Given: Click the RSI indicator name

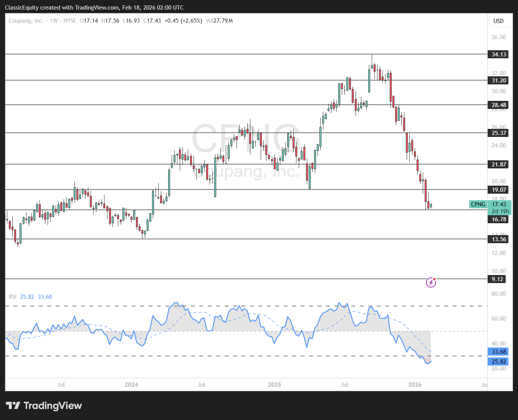Looking at the screenshot, I should (13, 297).
